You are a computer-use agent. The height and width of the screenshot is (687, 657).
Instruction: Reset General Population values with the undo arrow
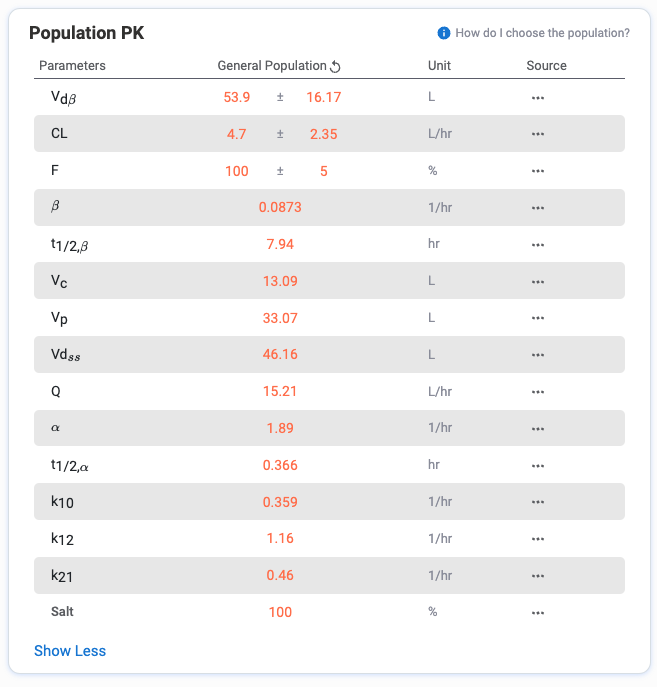click(335, 67)
